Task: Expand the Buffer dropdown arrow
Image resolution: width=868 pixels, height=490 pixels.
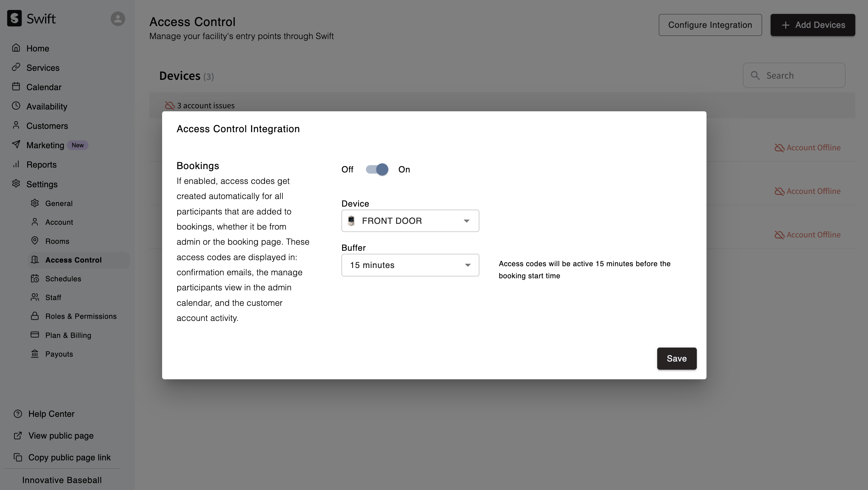Action: pos(467,265)
